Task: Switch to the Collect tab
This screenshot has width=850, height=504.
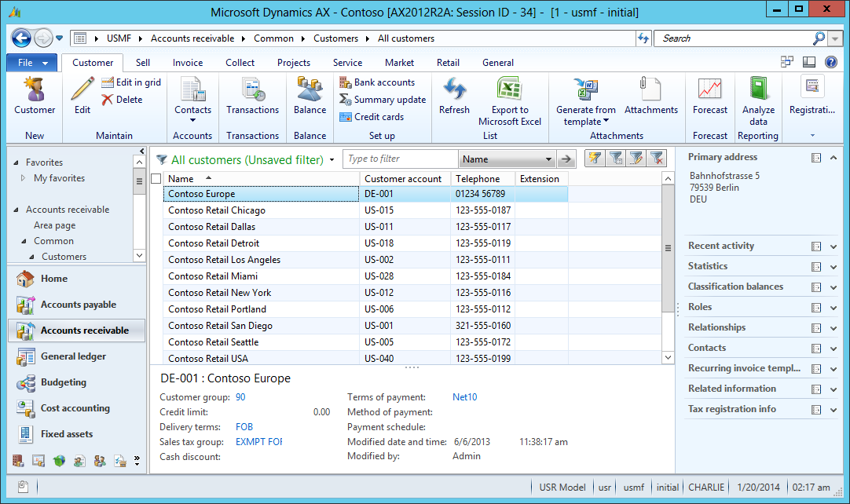Action: [240, 63]
